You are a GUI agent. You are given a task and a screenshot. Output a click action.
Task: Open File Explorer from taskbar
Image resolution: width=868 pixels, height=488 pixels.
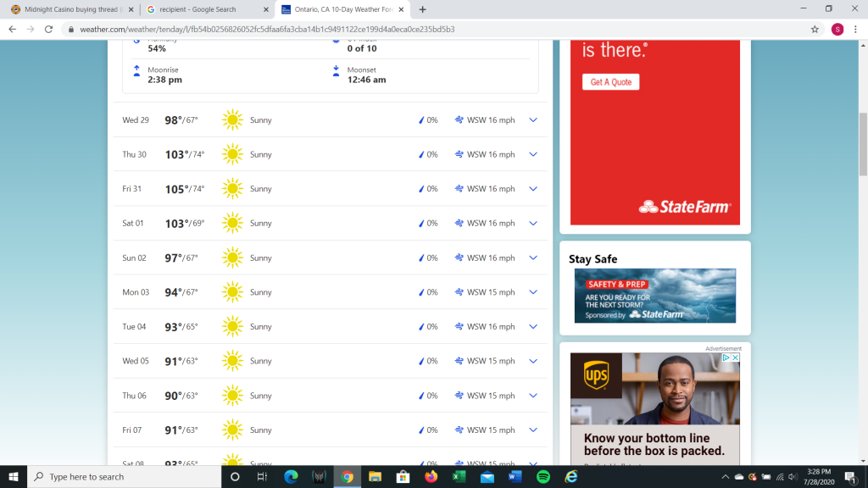375,476
